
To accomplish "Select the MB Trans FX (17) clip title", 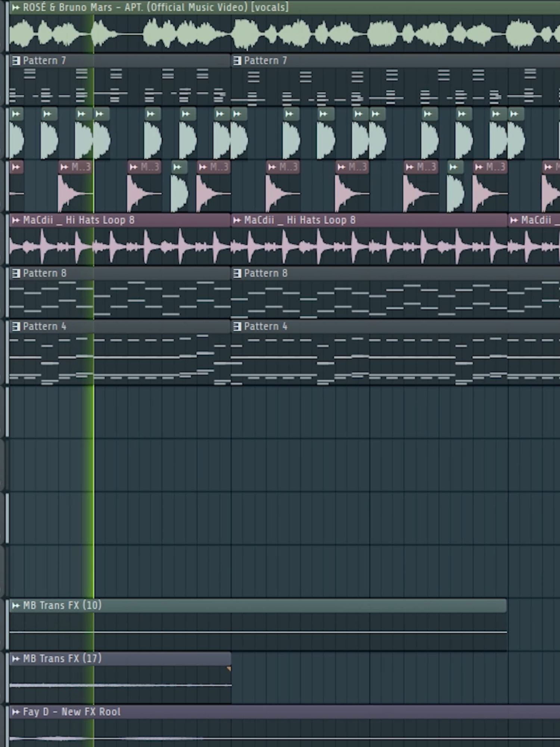I will (x=62, y=658).
